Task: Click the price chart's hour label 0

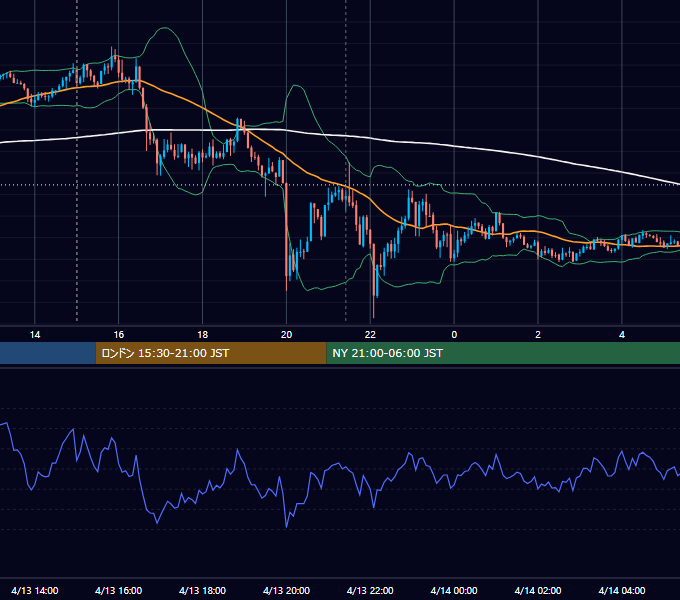Action: coord(454,335)
